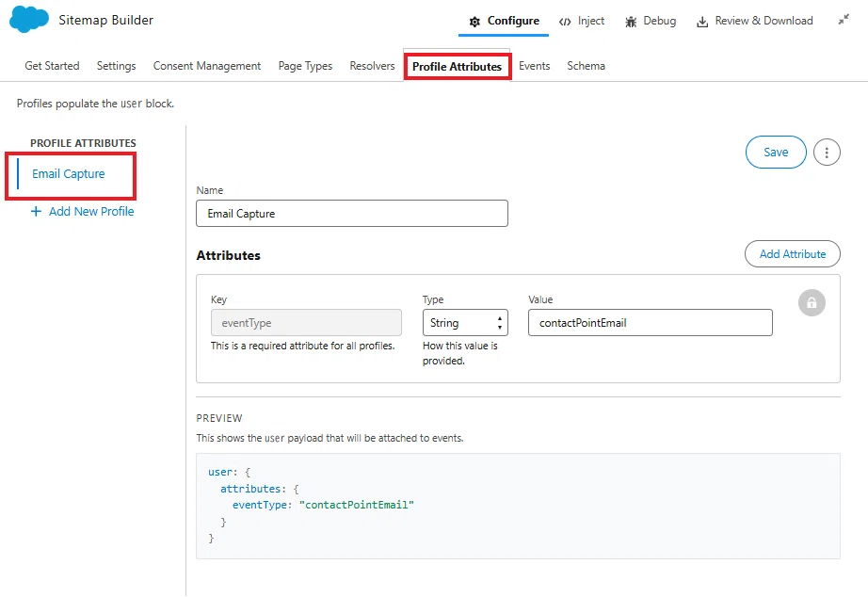Click the "PREVIEW" section label
Viewport: 868px width, 597px height.
coord(219,418)
